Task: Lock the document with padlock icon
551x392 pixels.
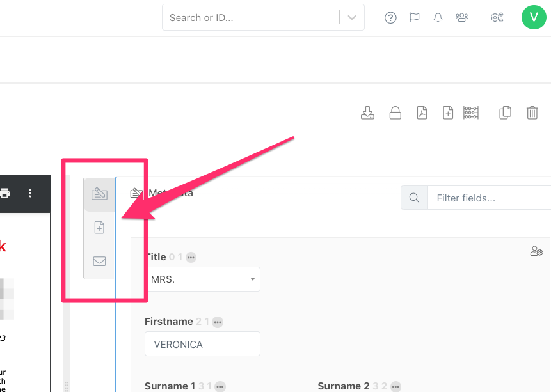Action: [x=395, y=113]
